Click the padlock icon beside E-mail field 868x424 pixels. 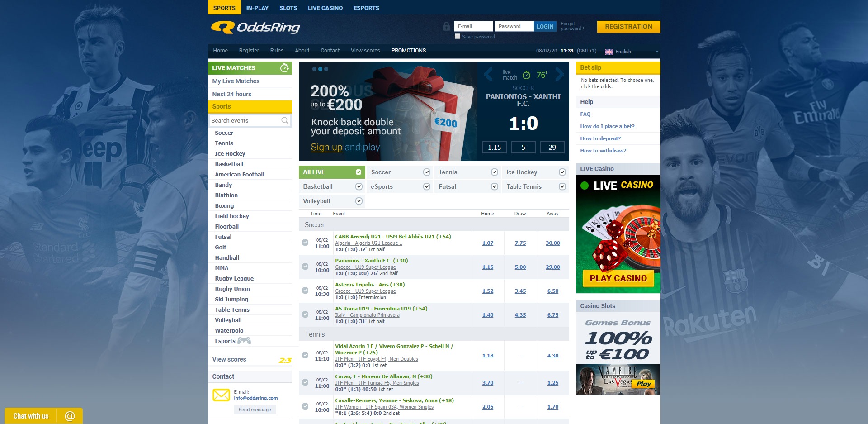pyautogui.click(x=447, y=26)
